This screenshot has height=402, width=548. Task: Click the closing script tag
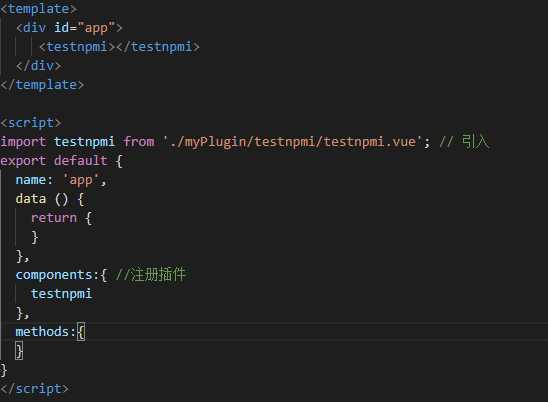pos(34,389)
